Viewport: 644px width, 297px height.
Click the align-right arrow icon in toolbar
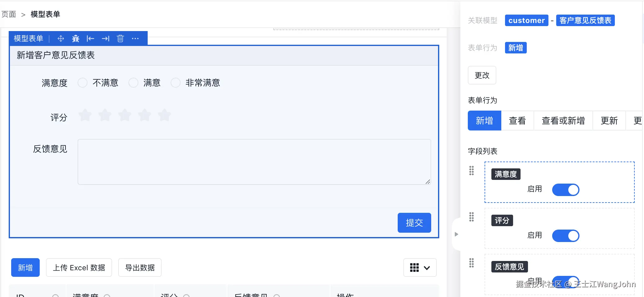106,38
